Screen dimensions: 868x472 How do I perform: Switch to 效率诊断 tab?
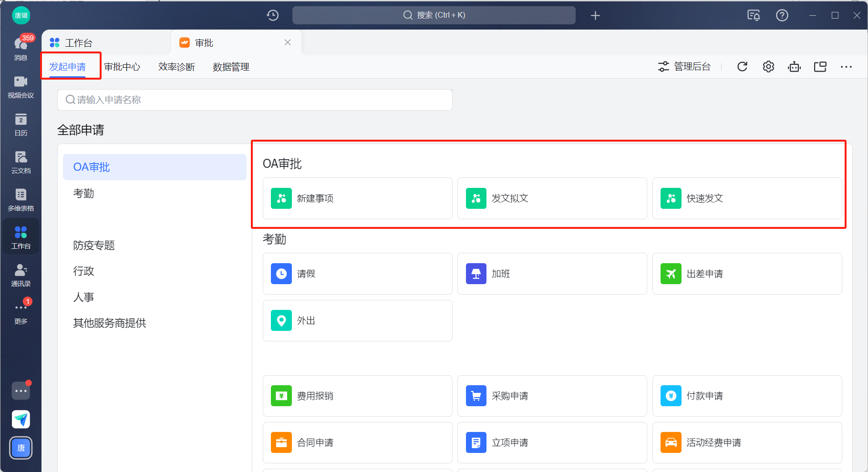pyautogui.click(x=176, y=67)
